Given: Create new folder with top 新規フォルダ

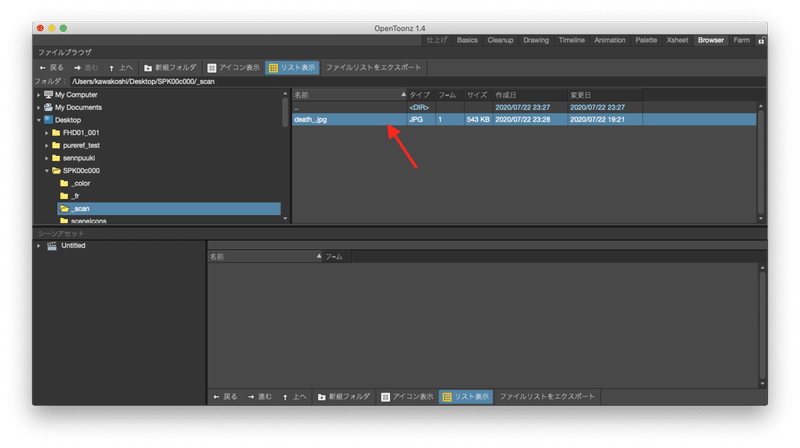Looking at the screenshot, I should click(170, 67).
